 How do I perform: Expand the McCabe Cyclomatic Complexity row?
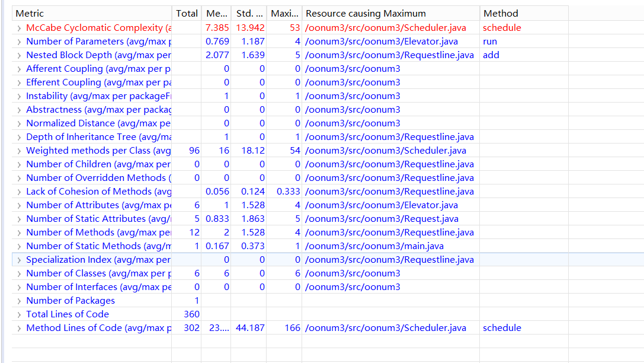19,28
